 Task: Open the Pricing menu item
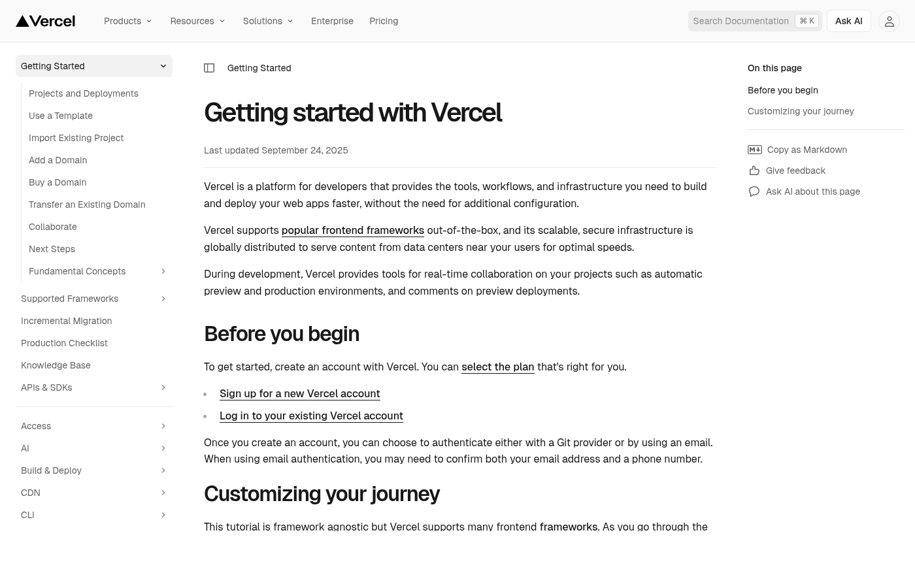tap(384, 21)
